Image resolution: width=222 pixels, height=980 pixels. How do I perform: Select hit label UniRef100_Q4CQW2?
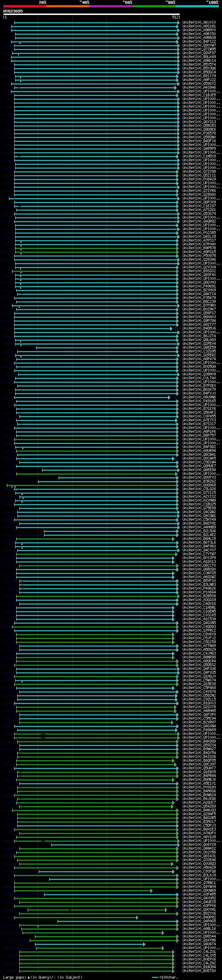(x=199, y=512)
